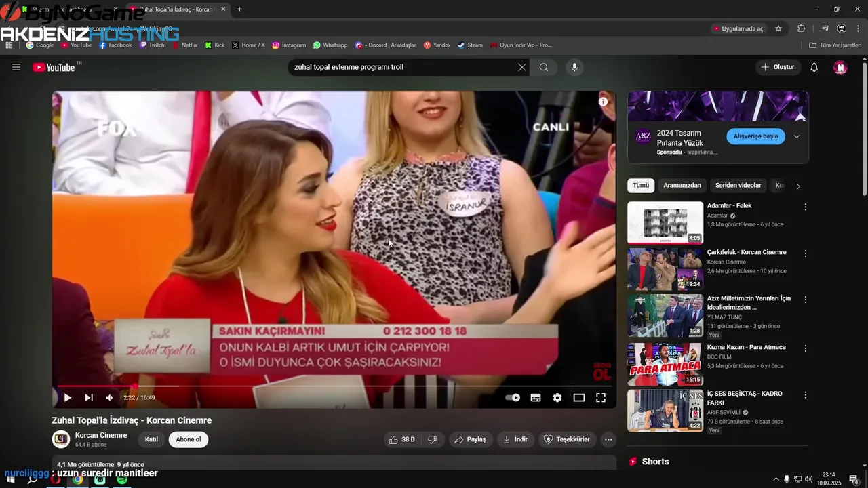Download the video with İndir
Viewport: 868px width, 488px height.
coord(515,439)
